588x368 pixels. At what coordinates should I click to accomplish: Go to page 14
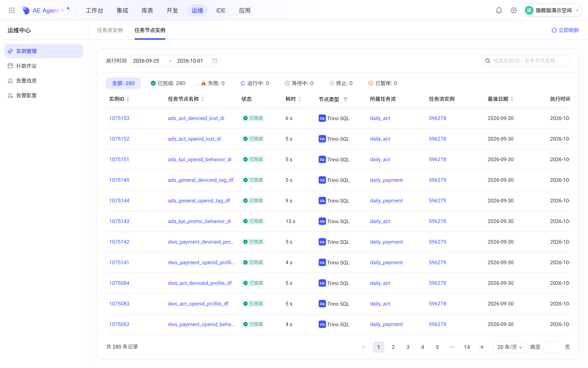[x=467, y=347]
